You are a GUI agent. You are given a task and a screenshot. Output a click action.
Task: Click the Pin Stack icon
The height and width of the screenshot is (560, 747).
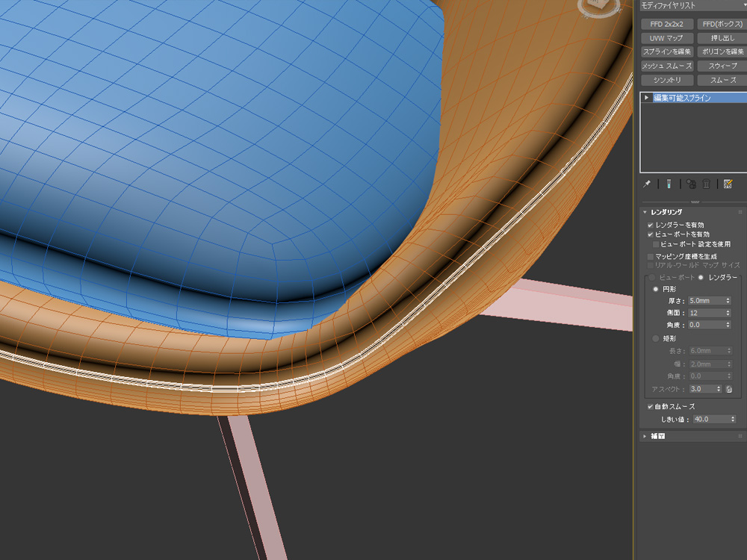click(x=646, y=184)
